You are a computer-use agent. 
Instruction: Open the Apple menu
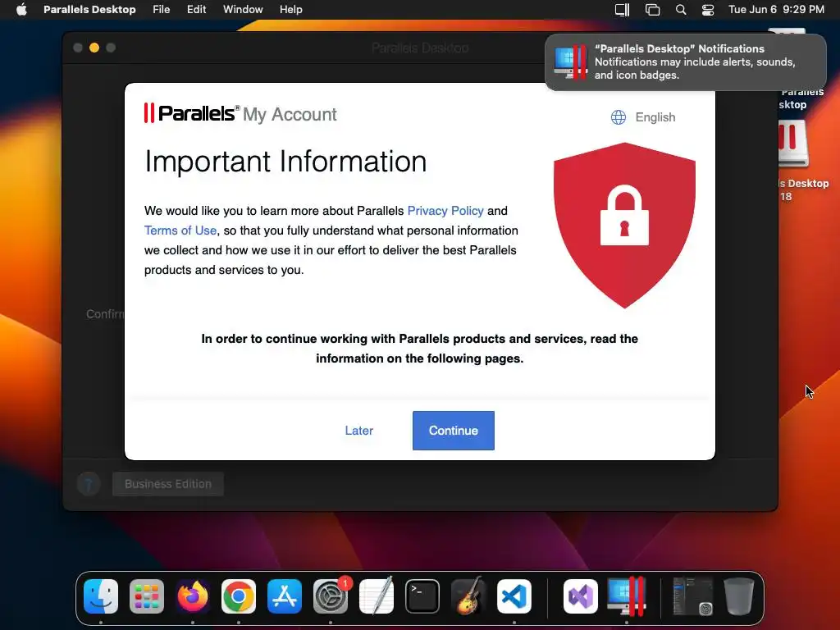tap(21, 10)
